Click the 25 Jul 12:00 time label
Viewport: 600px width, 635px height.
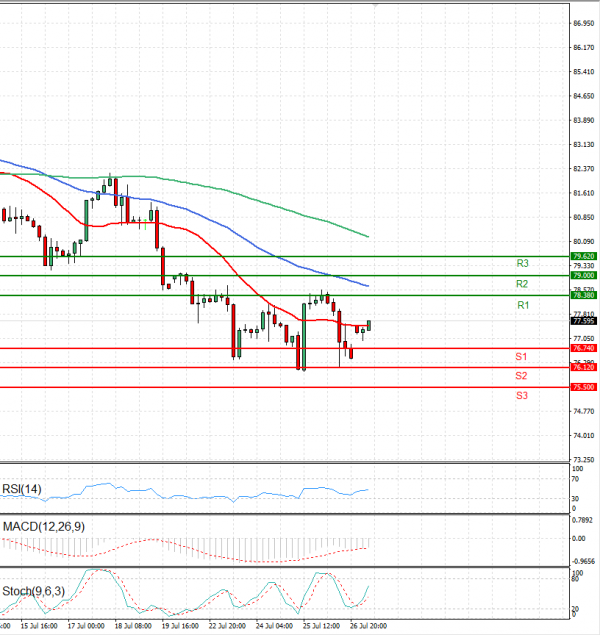pos(321,626)
